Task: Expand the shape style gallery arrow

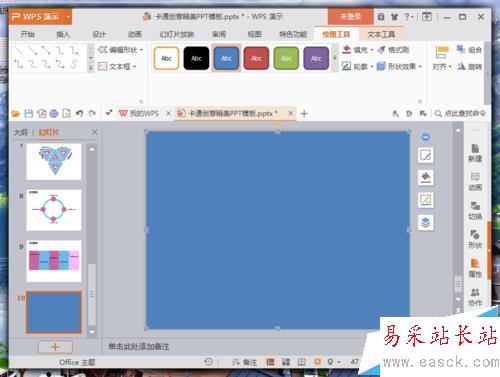Action: (335, 58)
